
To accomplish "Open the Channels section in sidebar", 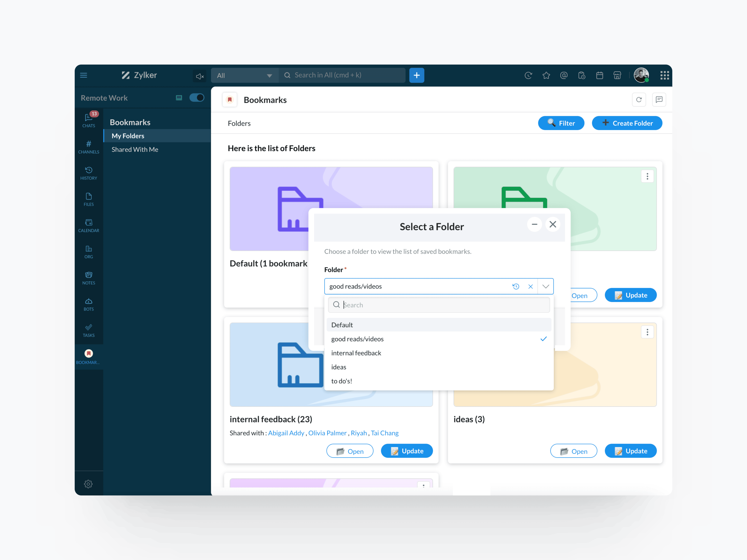I will 88,147.
